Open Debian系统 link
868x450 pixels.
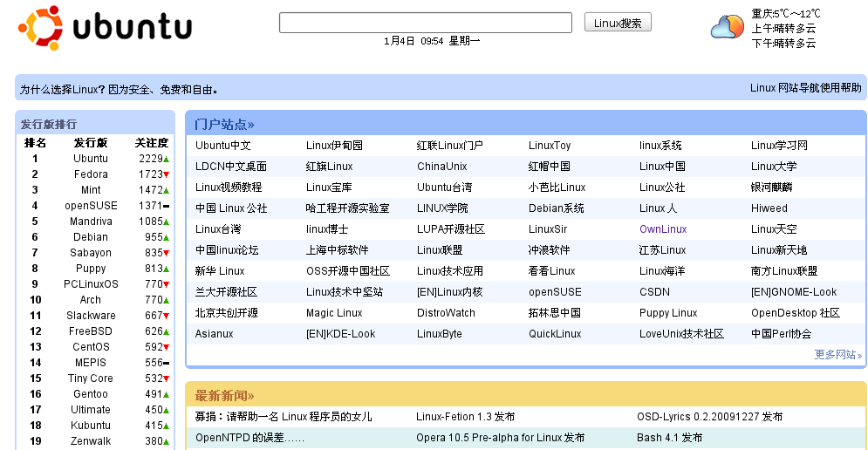pyautogui.click(x=557, y=208)
